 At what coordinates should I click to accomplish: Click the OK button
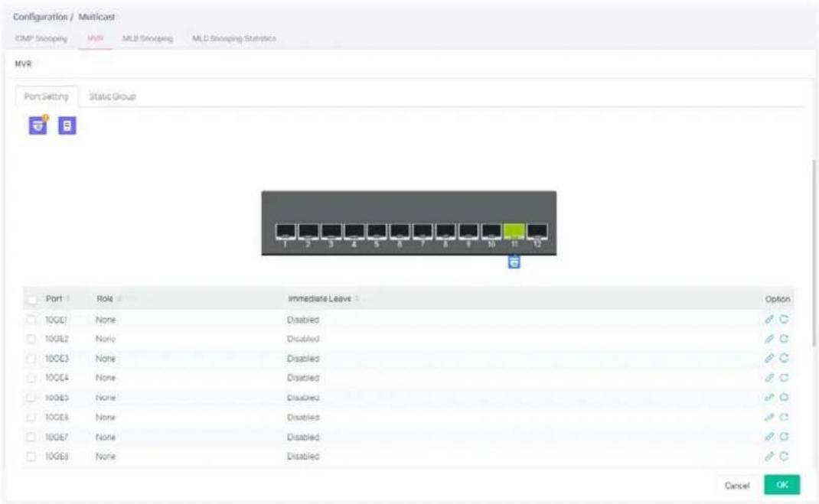(x=782, y=485)
